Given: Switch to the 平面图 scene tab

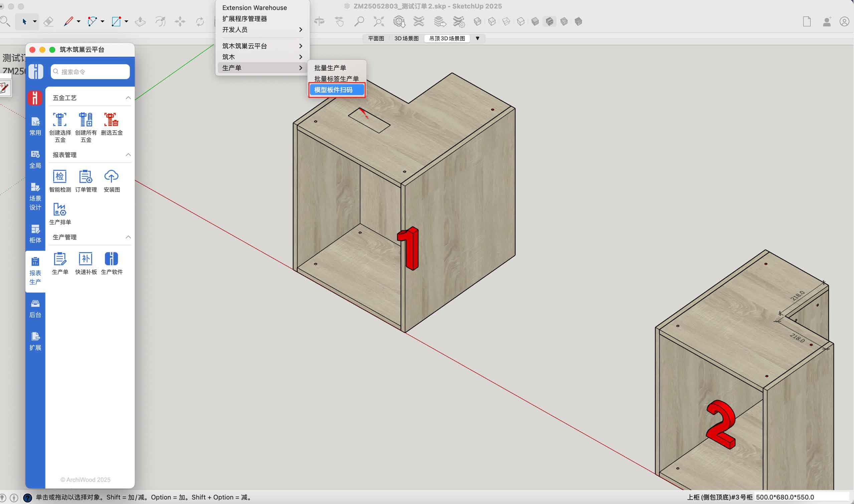Looking at the screenshot, I should 376,38.
